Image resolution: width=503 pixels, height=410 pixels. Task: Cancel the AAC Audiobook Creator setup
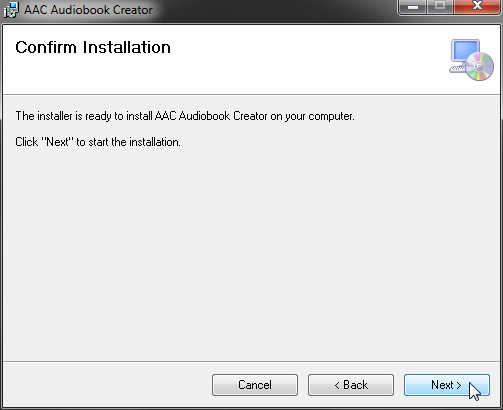255,385
